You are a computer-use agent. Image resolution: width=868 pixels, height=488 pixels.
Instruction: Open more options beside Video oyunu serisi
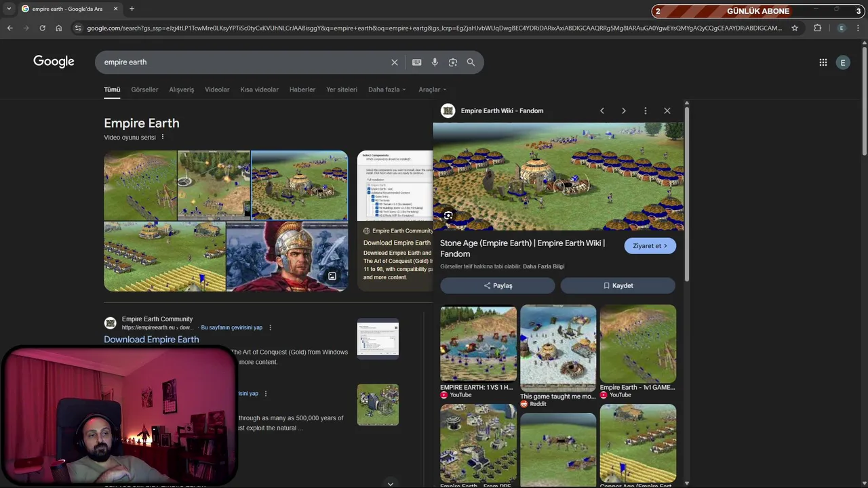click(x=163, y=137)
